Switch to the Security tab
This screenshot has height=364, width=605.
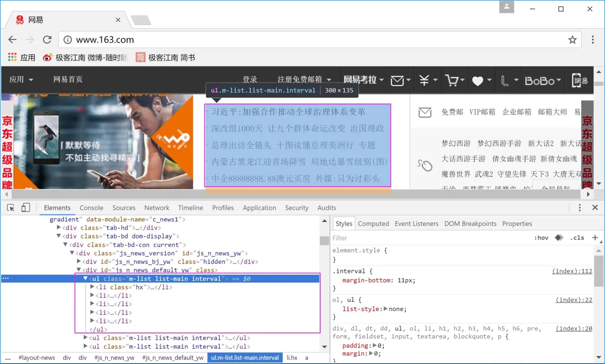[296, 208]
